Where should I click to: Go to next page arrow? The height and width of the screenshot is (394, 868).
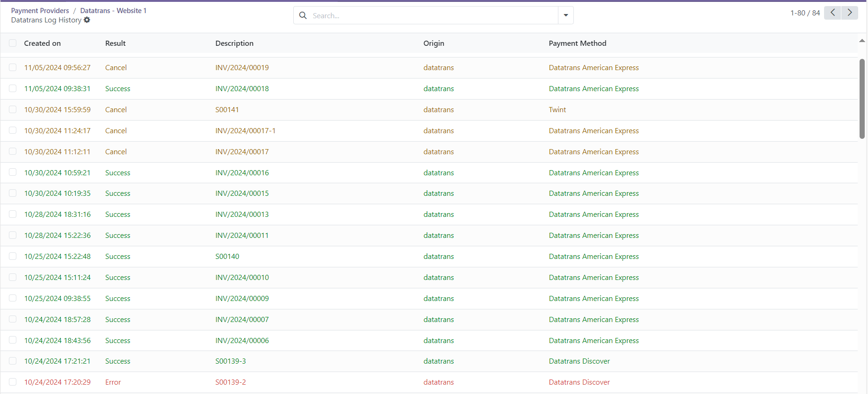tap(850, 13)
